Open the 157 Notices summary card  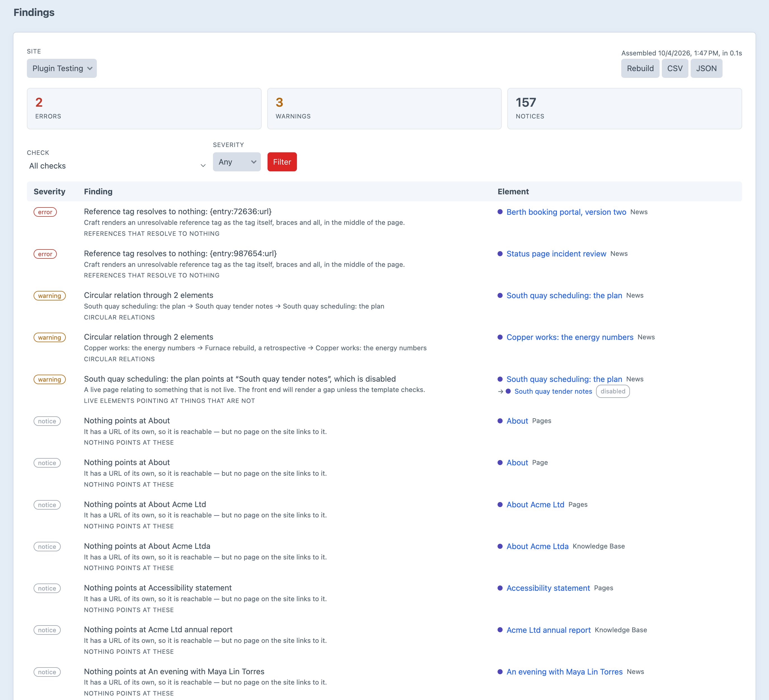coord(624,108)
